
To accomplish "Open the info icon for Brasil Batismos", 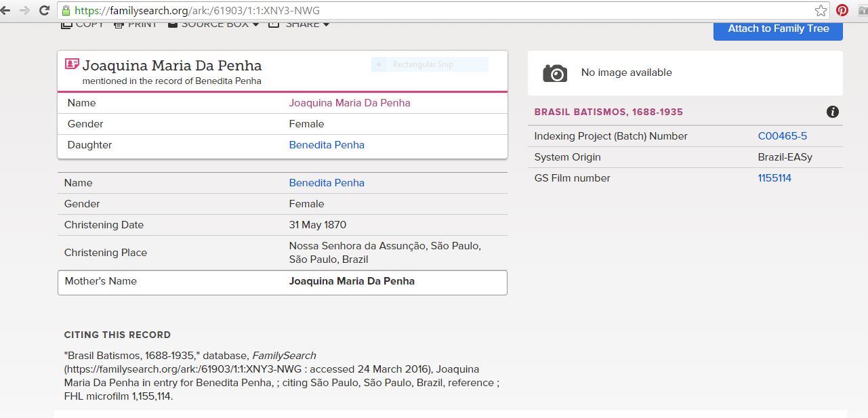I will 833,112.
